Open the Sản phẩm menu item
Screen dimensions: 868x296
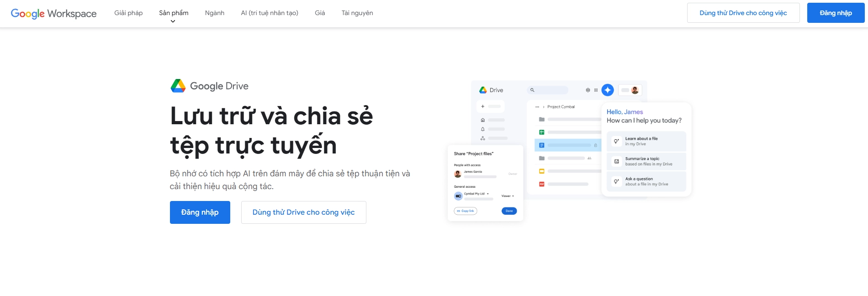pos(174,13)
